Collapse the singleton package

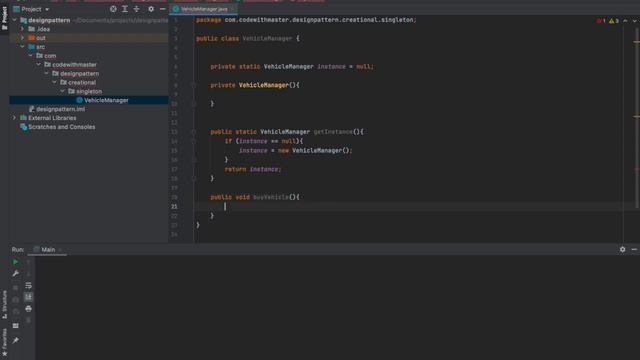tap(62, 91)
